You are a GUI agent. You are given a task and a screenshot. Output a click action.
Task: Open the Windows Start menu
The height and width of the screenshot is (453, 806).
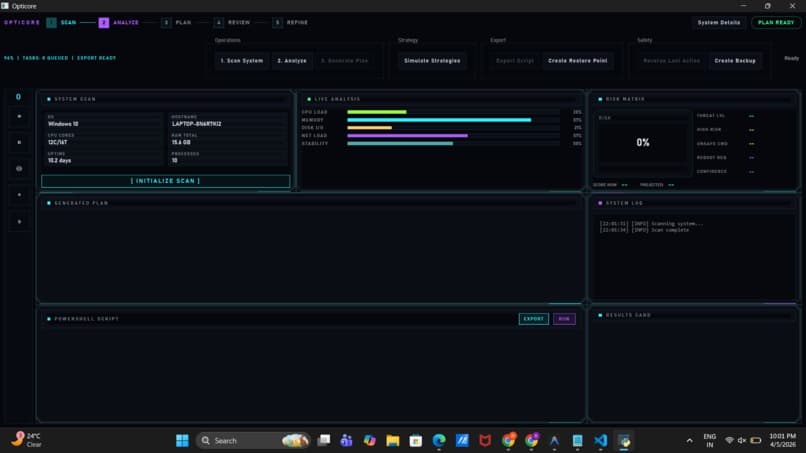click(x=182, y=441)
